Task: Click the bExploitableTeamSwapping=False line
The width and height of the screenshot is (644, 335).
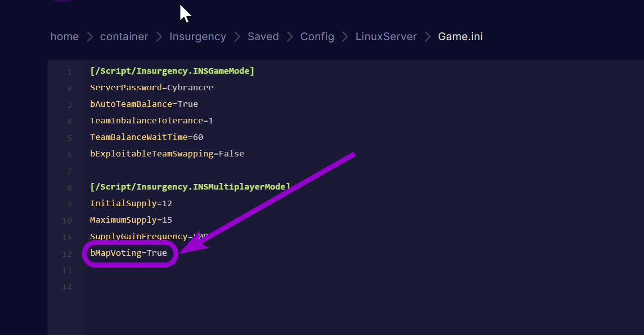Action: 167,154
